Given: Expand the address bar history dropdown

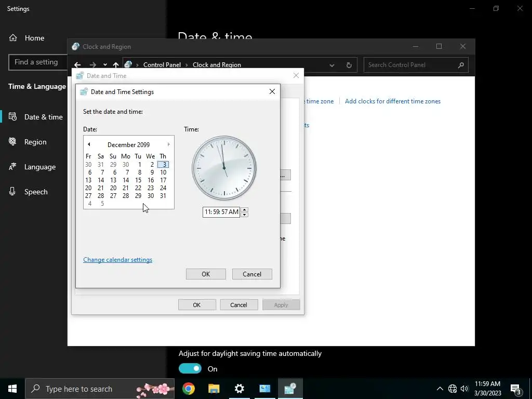Looking at the screenshot, I should coord(332,65).
